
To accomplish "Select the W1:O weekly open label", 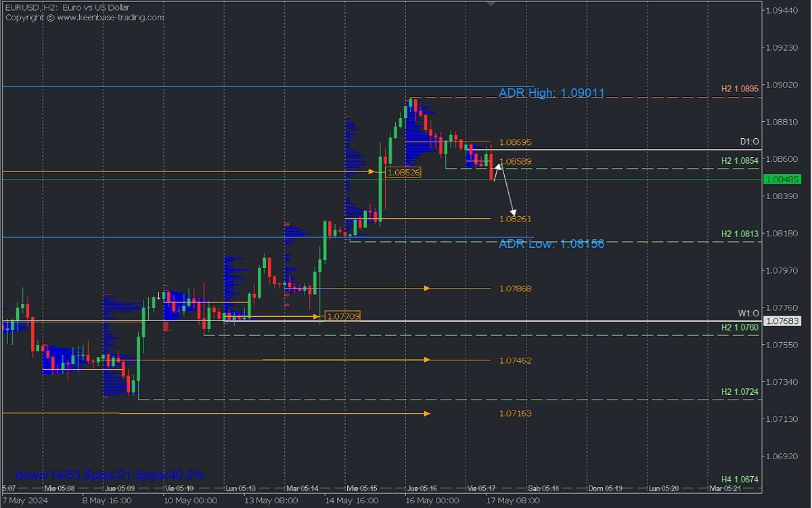I will [x=748, y=313].
